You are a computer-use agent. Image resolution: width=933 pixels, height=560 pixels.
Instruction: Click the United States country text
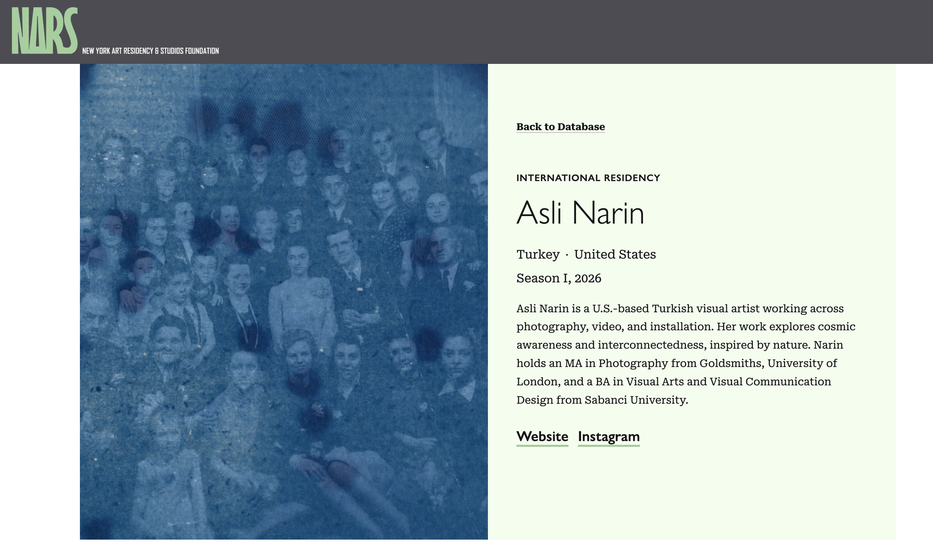click(615, 254)
